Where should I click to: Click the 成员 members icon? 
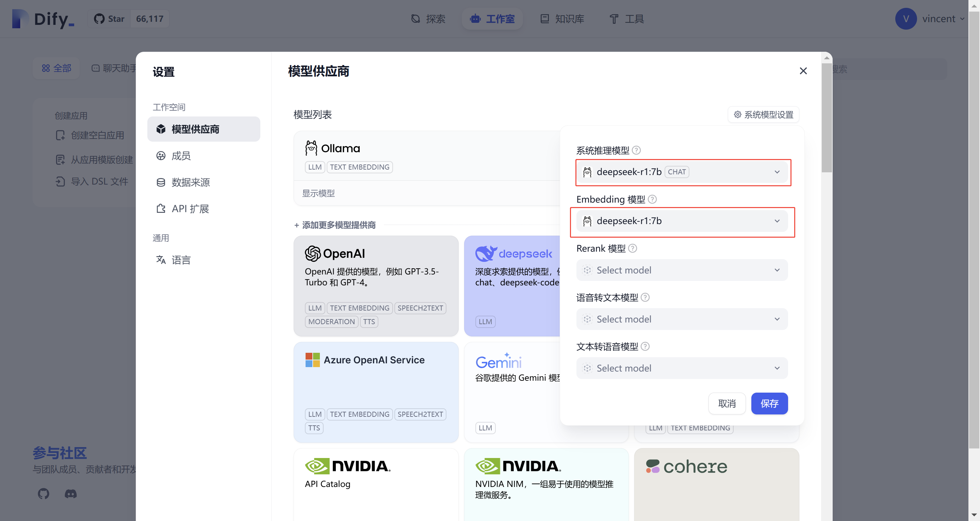coord(161,156)
